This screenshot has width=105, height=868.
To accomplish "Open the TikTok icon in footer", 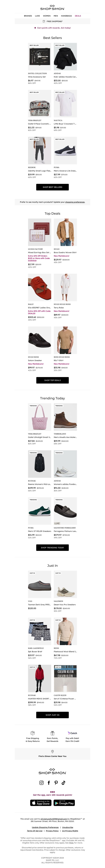I will [x=63, y=782].
